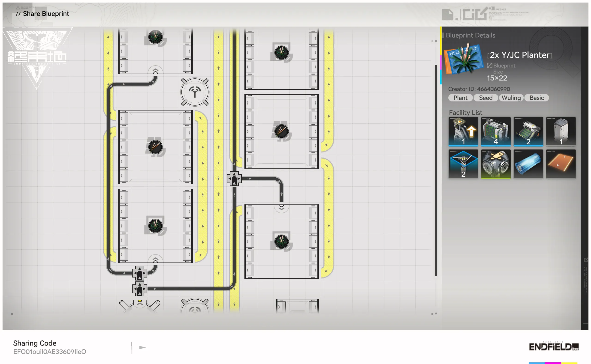591x364 pixels.
Task: Select the planting unit facility showing 4
Action: 496,131
